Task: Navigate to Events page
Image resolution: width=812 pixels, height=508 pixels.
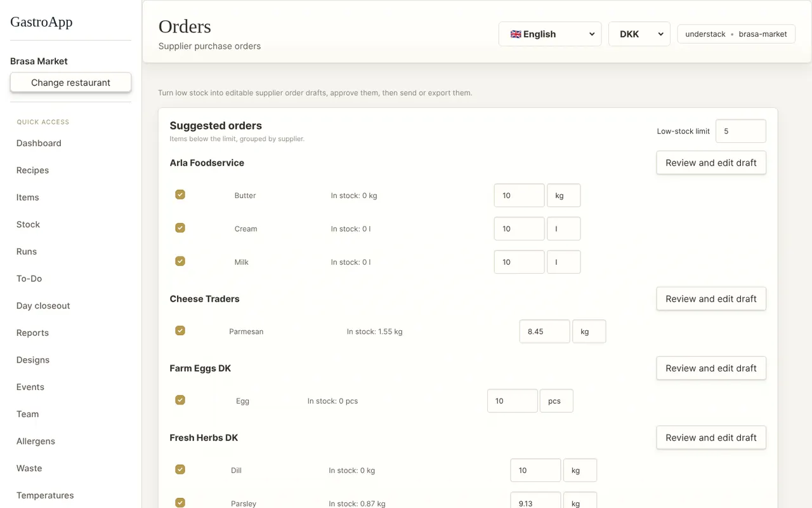Action: 30,387
